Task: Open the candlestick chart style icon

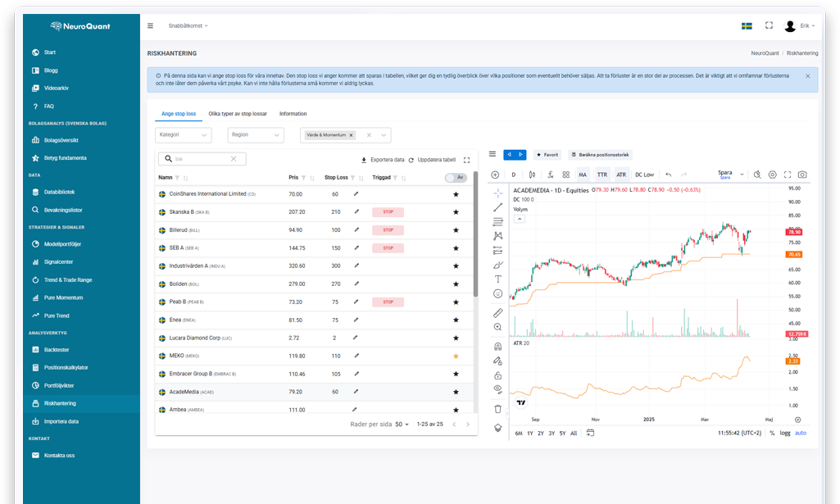Action: click(533, 175)
